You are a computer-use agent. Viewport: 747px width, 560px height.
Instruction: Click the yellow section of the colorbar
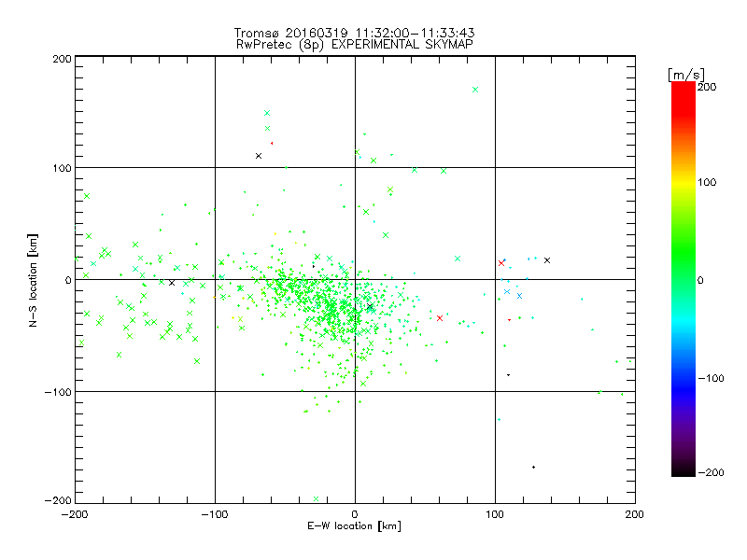[684, 183]
